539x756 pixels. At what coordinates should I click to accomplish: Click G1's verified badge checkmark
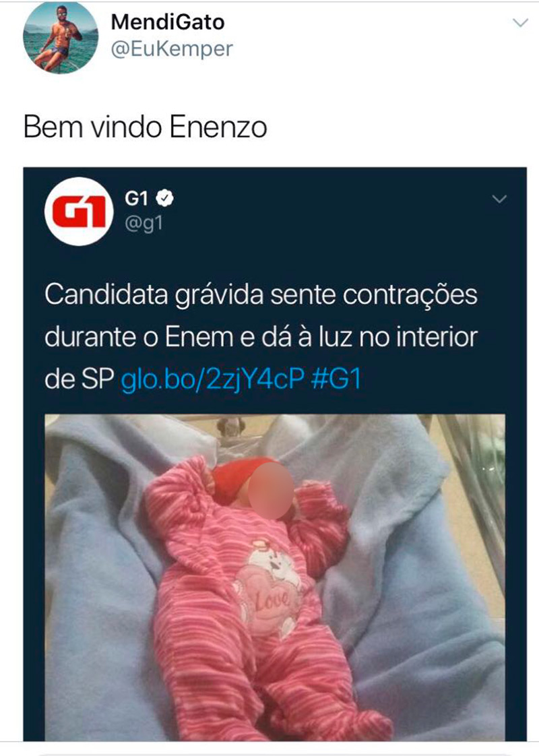(165, 198)
